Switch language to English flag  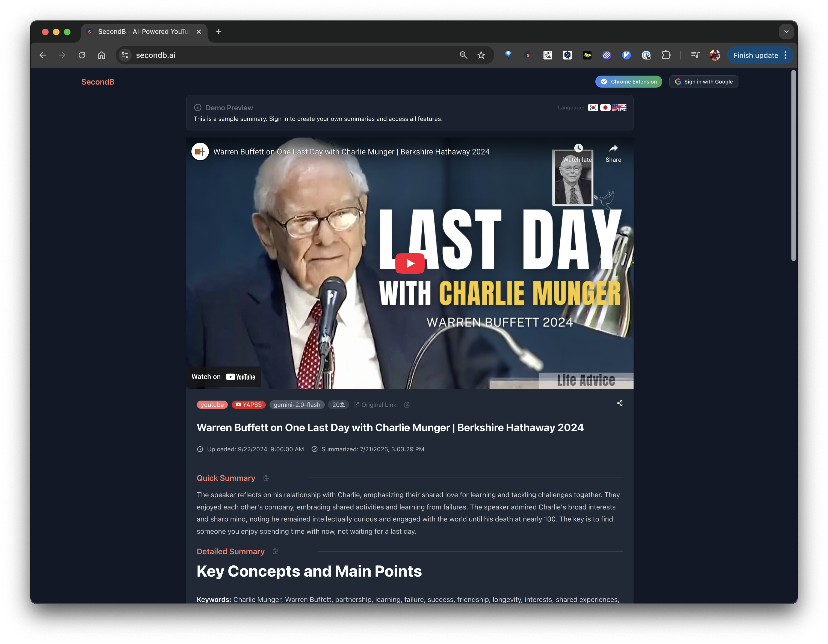[619, 108]
